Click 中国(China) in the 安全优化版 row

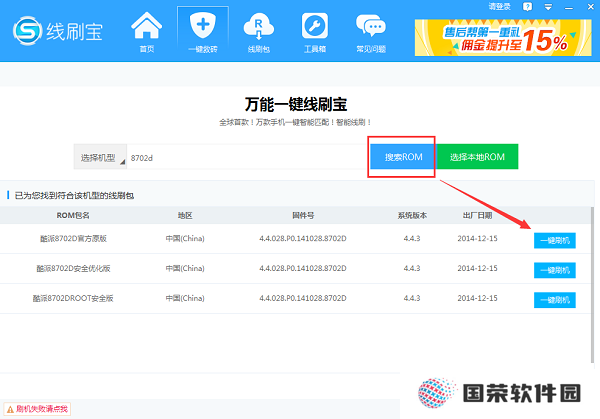pos(185,268)
